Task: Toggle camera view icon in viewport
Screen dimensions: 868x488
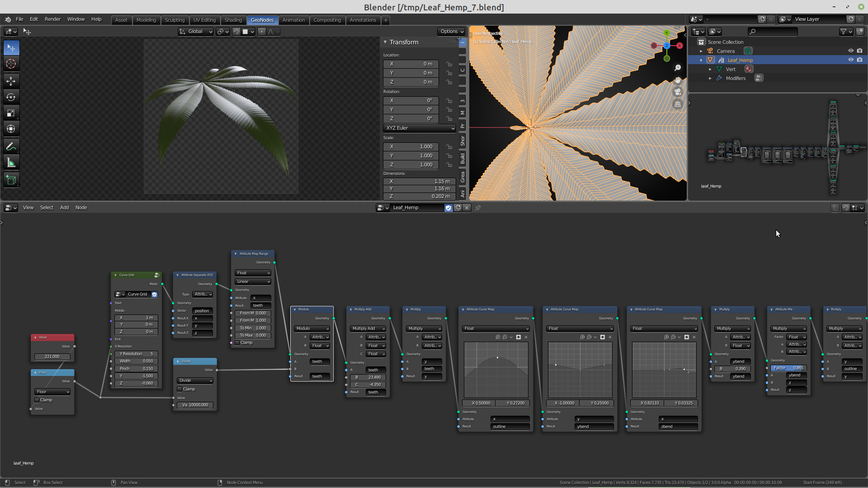Action: coord(677,92)
